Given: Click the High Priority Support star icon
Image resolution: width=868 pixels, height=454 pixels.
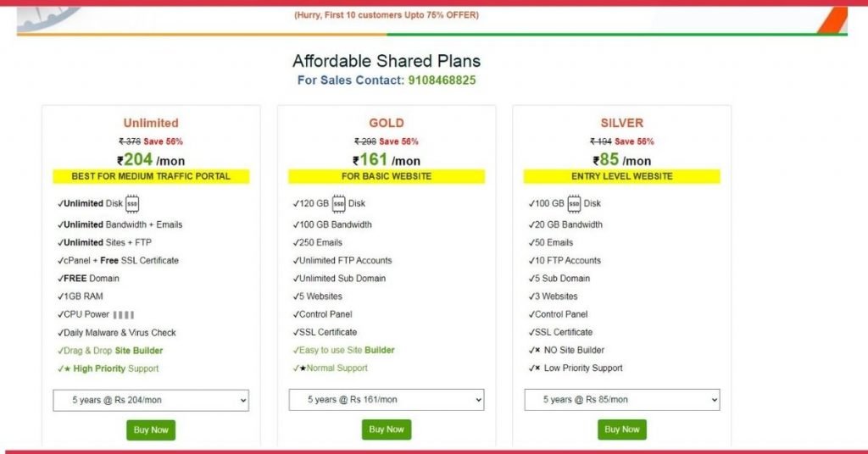Looking at the screenshot, I should tap(67, 368).
